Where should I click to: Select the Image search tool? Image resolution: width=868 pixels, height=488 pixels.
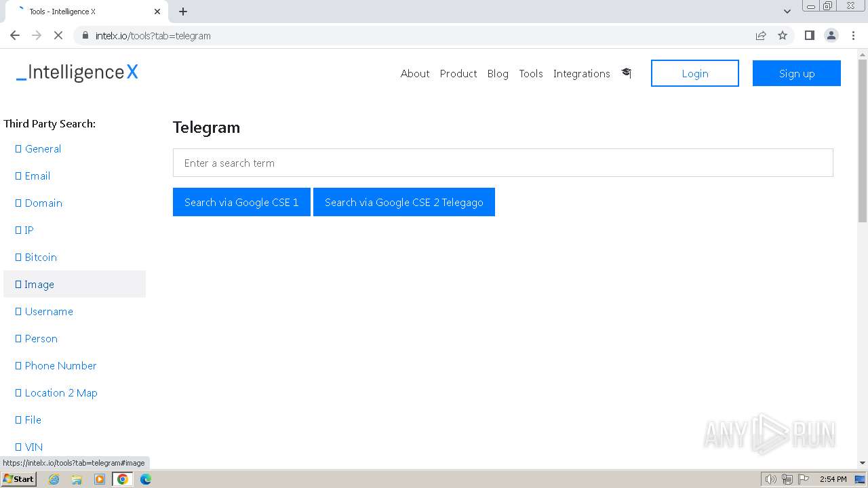coord(75,284)
